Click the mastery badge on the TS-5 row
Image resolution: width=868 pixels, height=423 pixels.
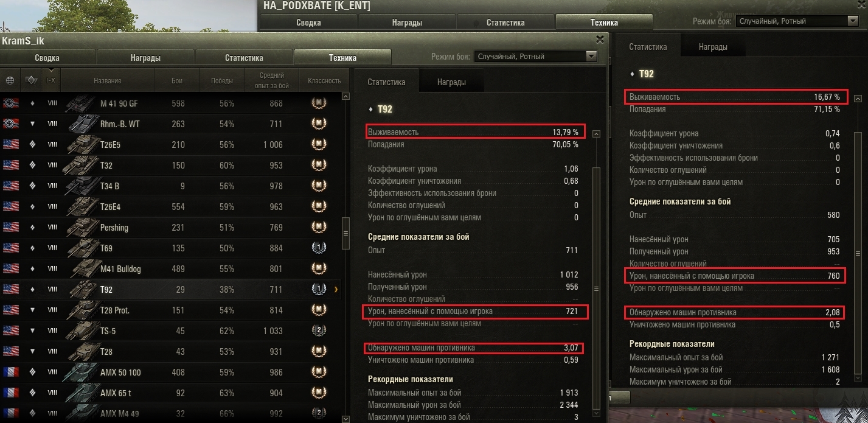click(x=319, y=331)
